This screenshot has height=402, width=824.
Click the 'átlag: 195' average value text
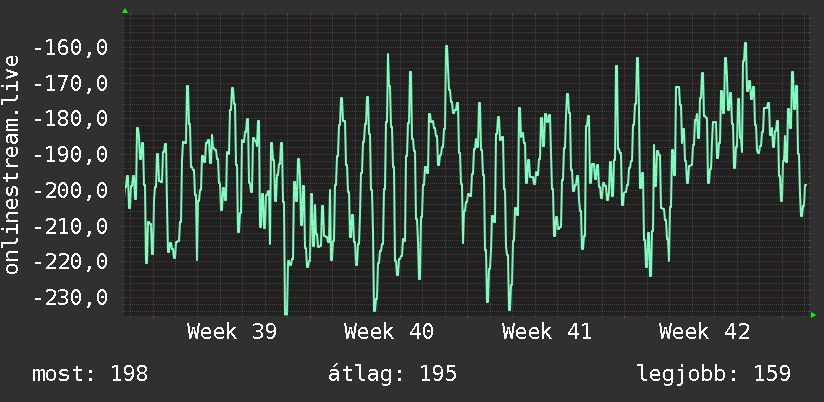pyautogui.click(x=392, y=374)
